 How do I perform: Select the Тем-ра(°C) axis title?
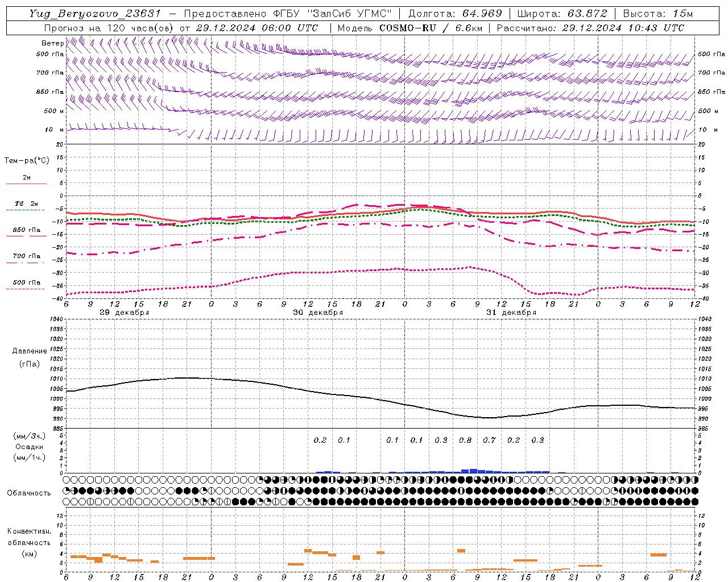click(27, 161)
